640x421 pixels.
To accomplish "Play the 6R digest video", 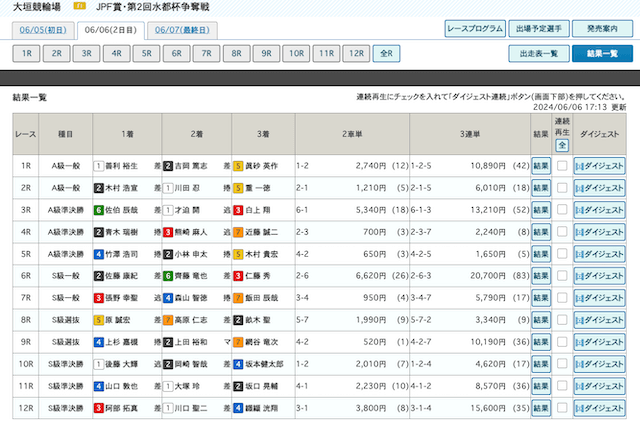I will pyautogui.click(x=599, y=276).
